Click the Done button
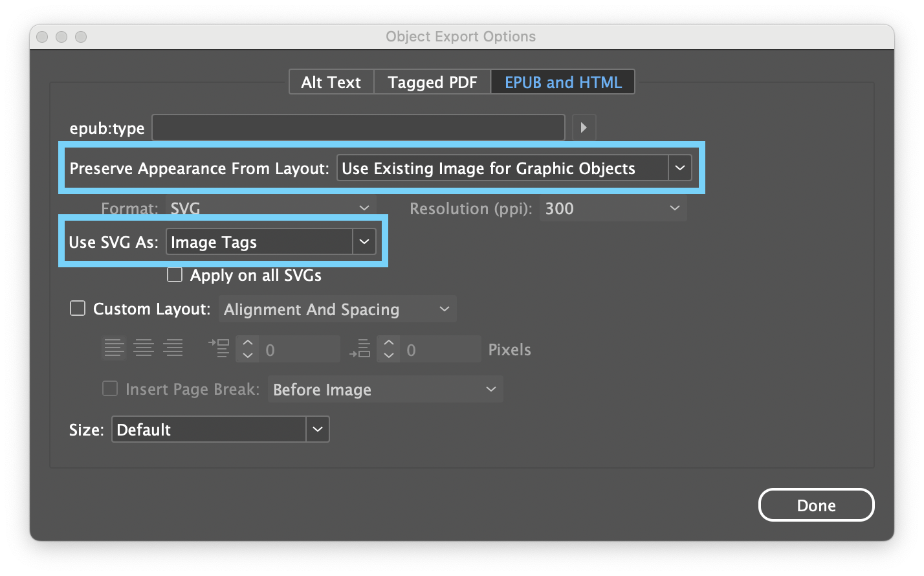924x576 pixels. tap(816, 505)
